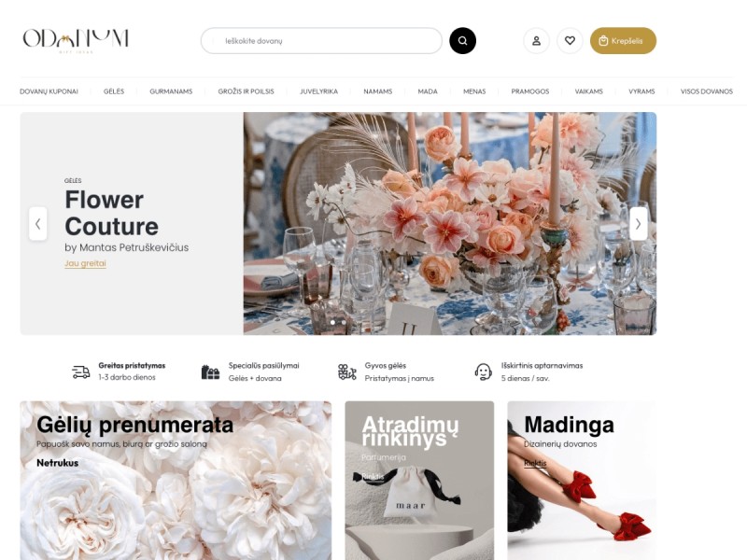Open the wishlist heart icon
Image resolution: width=747 pixels, height=560 pixels.
click(570, 40)
